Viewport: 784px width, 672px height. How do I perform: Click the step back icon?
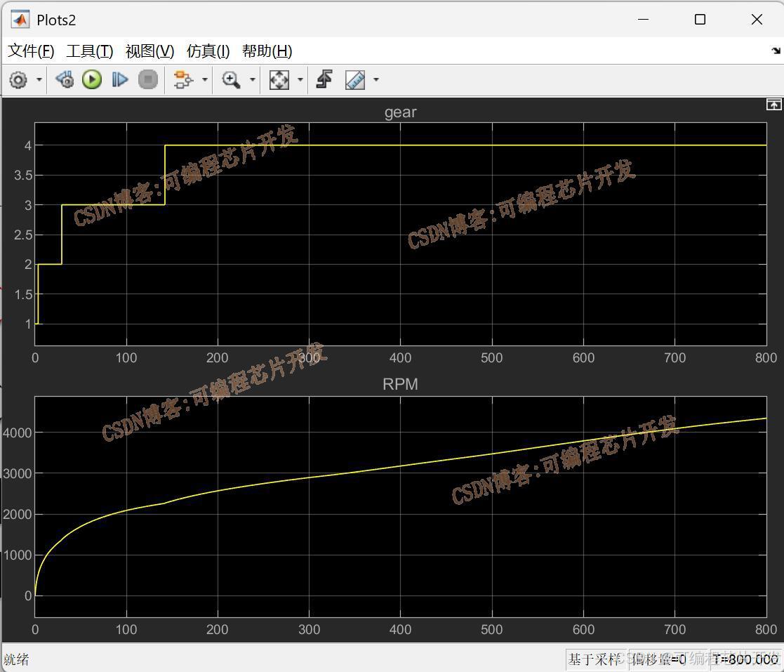click(x=65, y=79)
